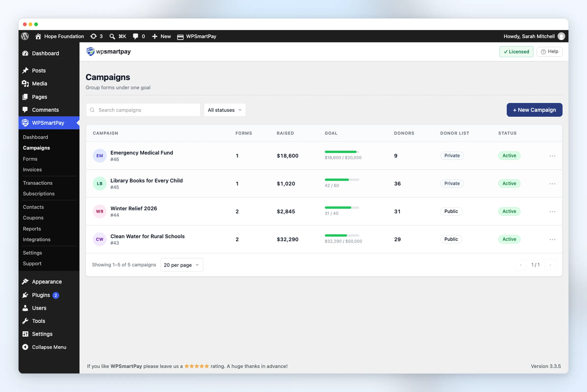Click the New Campaign button
This screenshot has height=392, width=587.
tap(534, 110)
